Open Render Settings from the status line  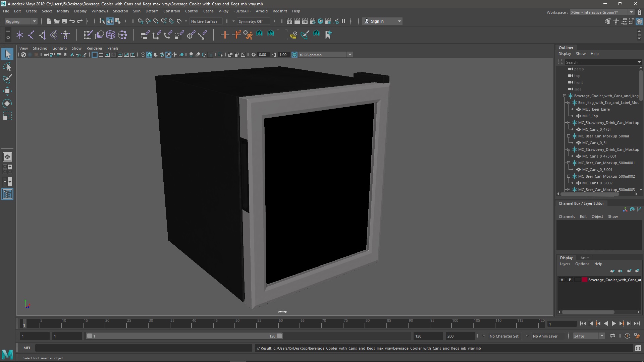313,21
